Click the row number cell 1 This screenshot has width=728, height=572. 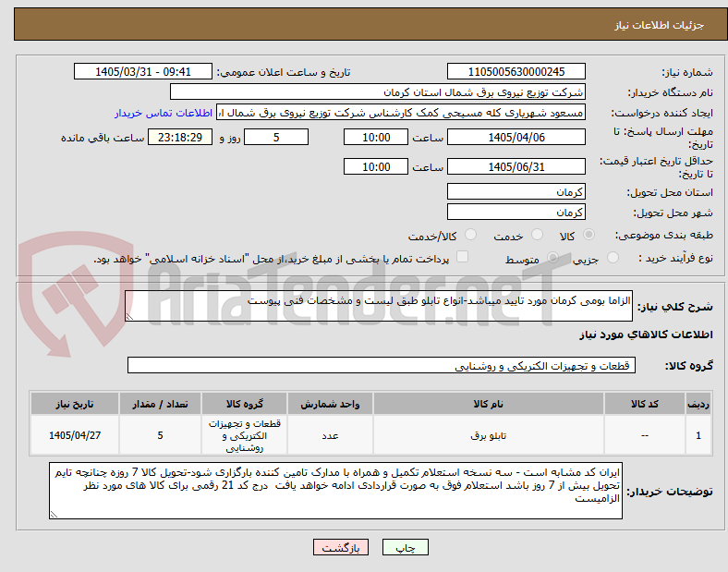698,435
